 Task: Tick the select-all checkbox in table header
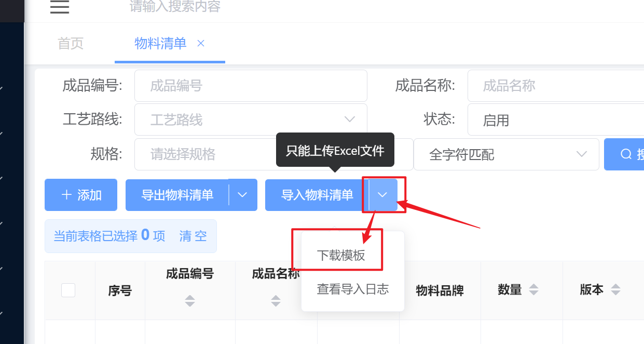tap(68, 290)
